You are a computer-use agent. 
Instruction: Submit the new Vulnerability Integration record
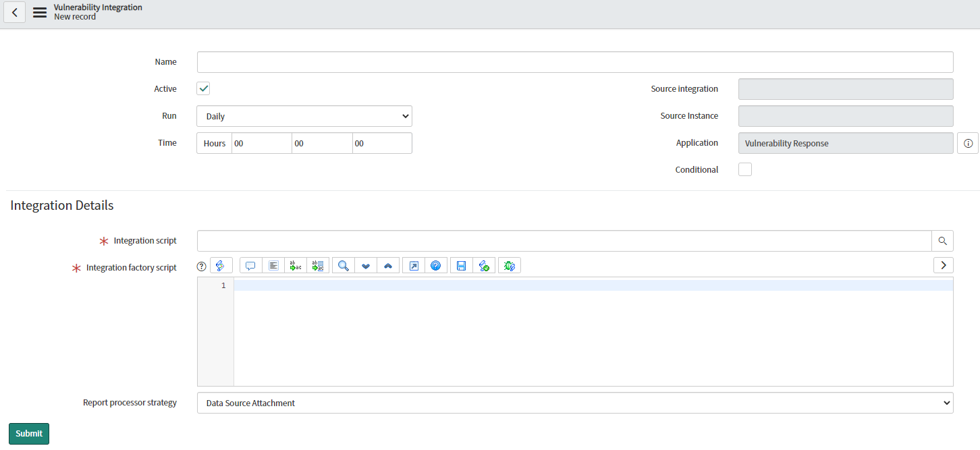click(x=28, y=433)
